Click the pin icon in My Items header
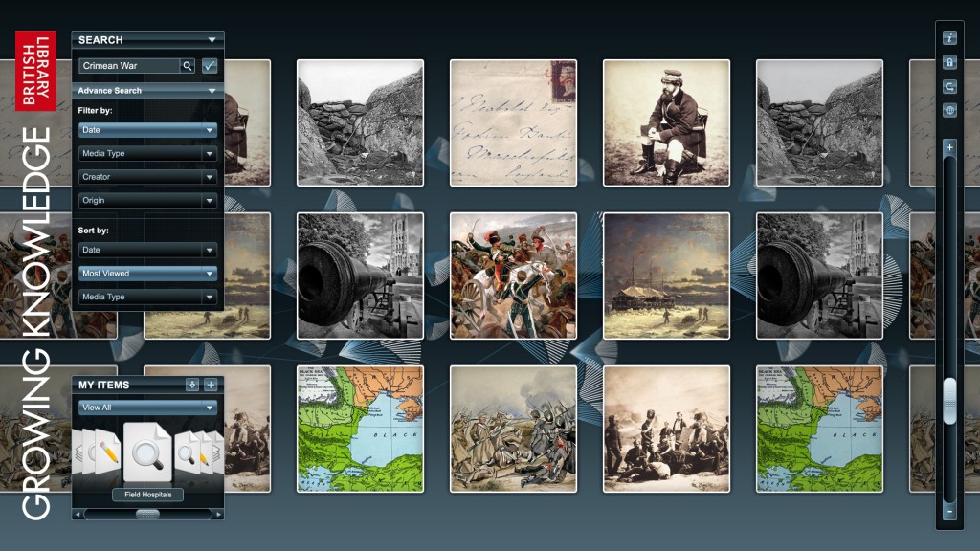 pos(191,385)
